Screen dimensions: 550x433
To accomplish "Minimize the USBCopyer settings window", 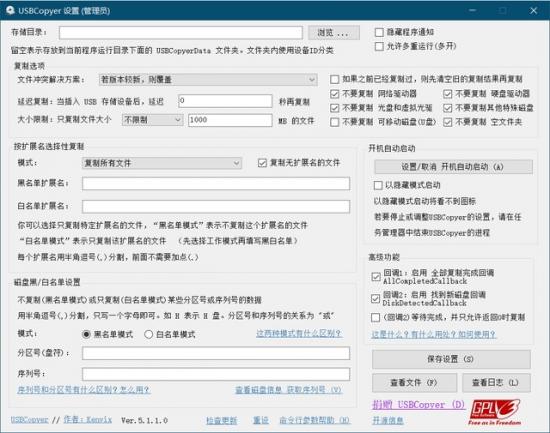I will coord(472,11).
